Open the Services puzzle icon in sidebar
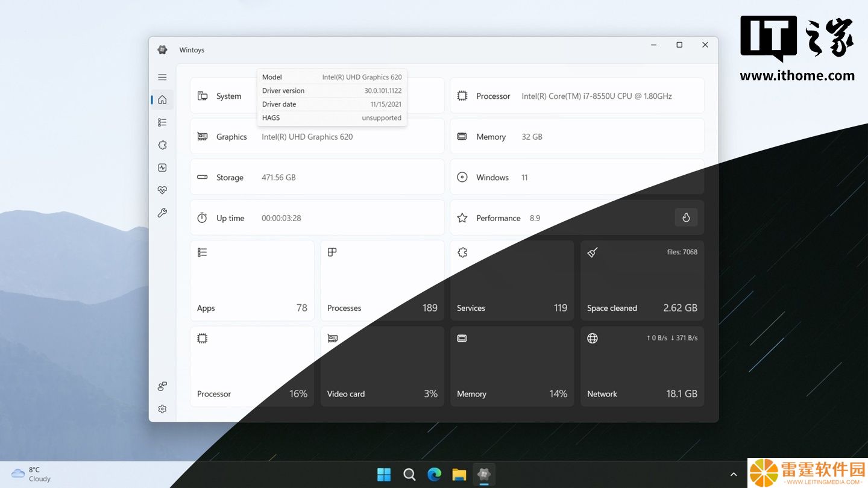 pyautogui.click(x=162, y=145)
